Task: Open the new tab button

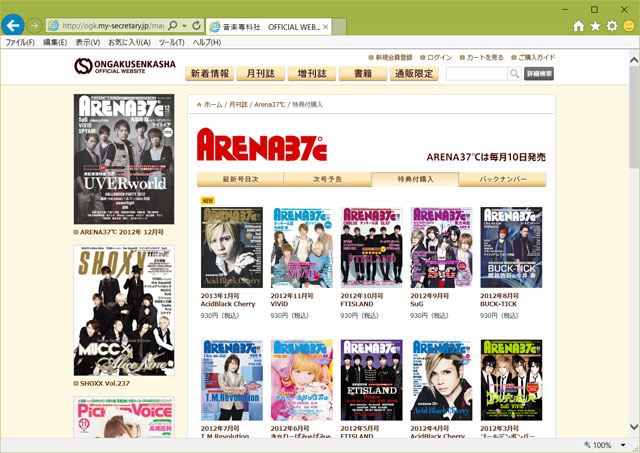Action: [339, 27]
